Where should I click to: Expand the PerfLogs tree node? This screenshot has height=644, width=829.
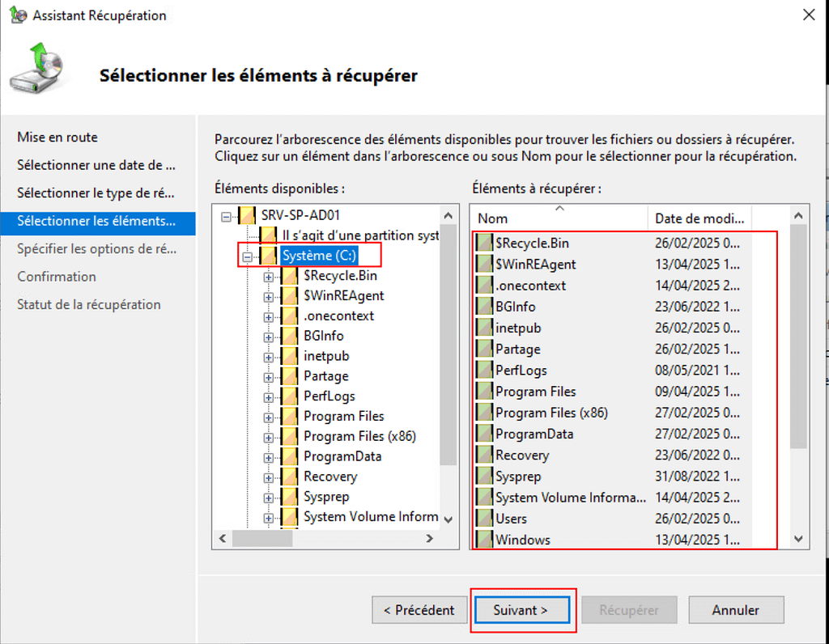268,396
